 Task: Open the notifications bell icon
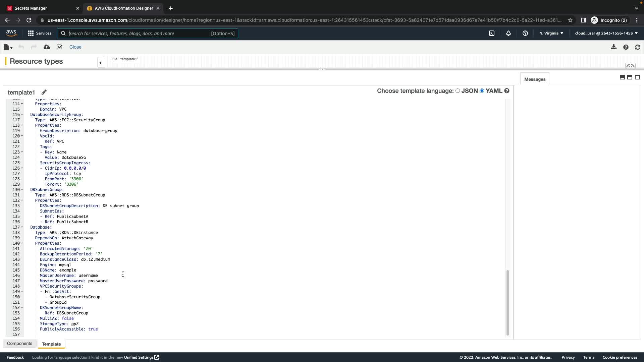508,33
